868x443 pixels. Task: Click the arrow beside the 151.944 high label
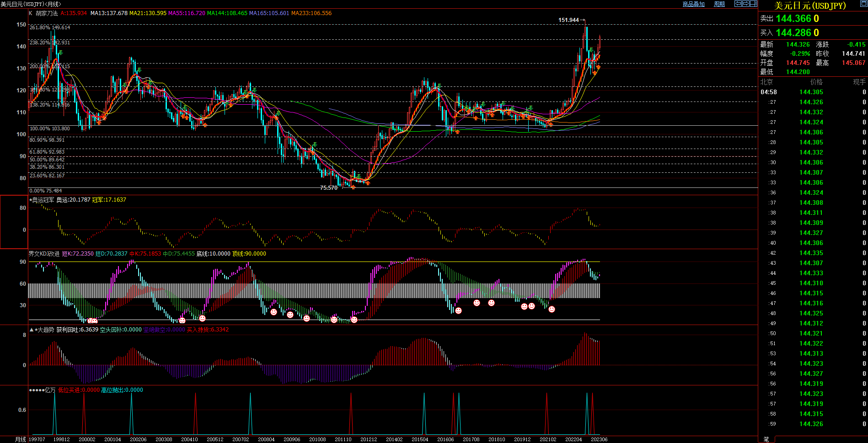pyautogui.click(x=583, y=20)
